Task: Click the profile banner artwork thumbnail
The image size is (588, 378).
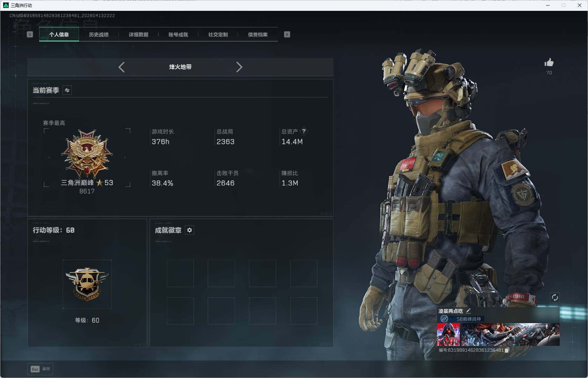Action: click(x=510, y=334)
